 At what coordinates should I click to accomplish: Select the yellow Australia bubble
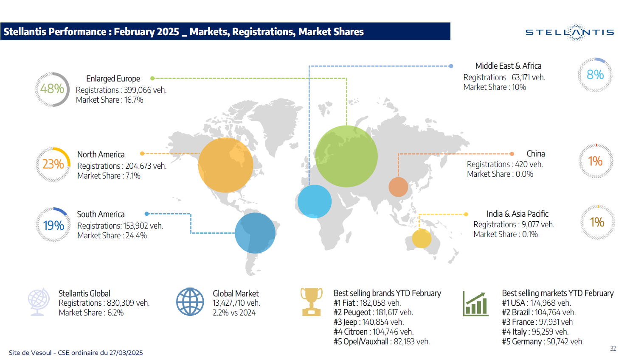422,238
